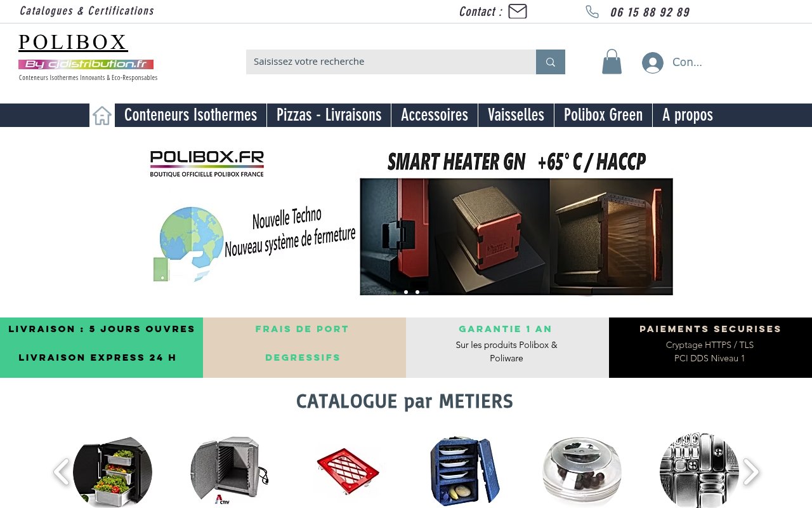Open the shopping bag cart
Viewport: 812px width, 508px height.
[x=612, y=62]
